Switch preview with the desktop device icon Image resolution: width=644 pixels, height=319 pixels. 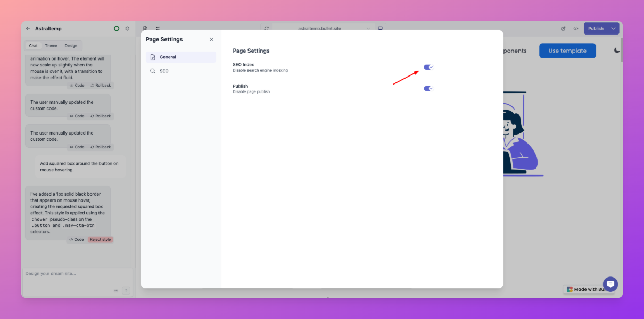coord(380,28)
